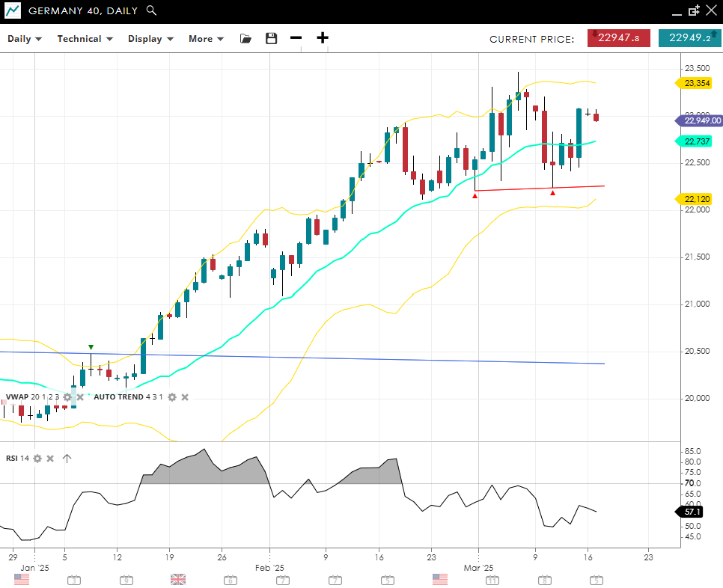Remove the VWAP indicator
This screenshot has width=723, height=588.
pyautogui.click(x=80, y=397)
